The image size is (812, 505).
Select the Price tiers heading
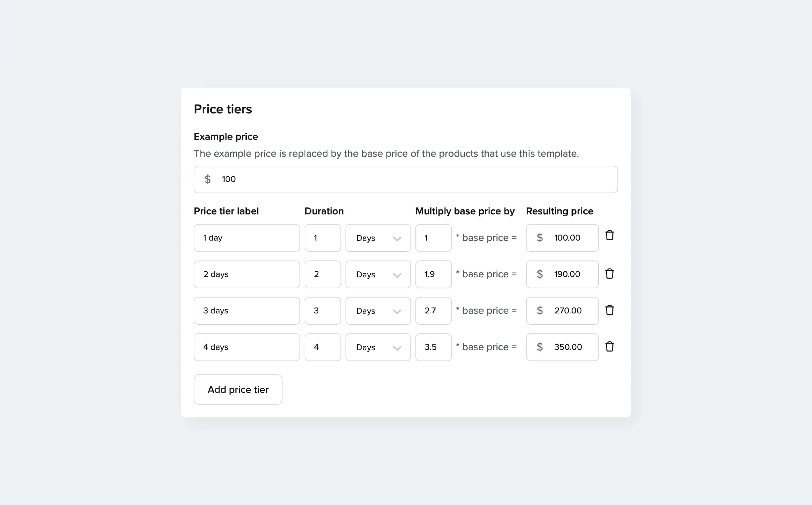point(223,109)
